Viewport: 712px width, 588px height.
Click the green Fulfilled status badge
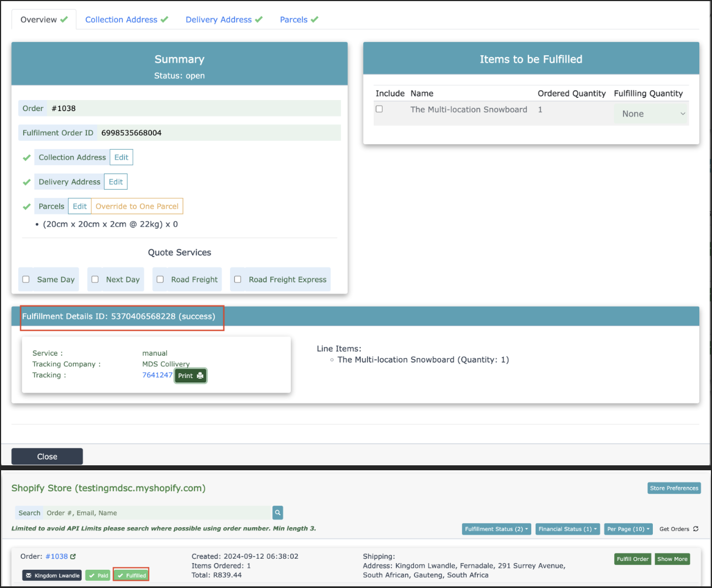(x=131, y=575)
